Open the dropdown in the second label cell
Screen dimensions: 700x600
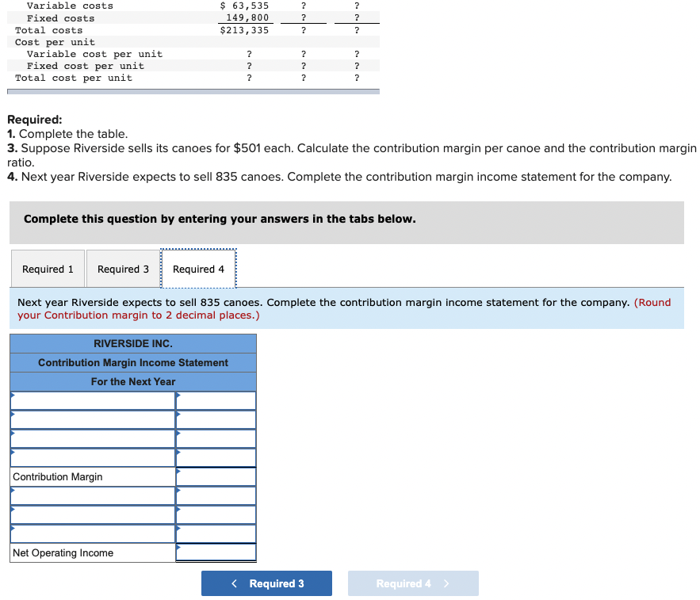coord(91,419)
